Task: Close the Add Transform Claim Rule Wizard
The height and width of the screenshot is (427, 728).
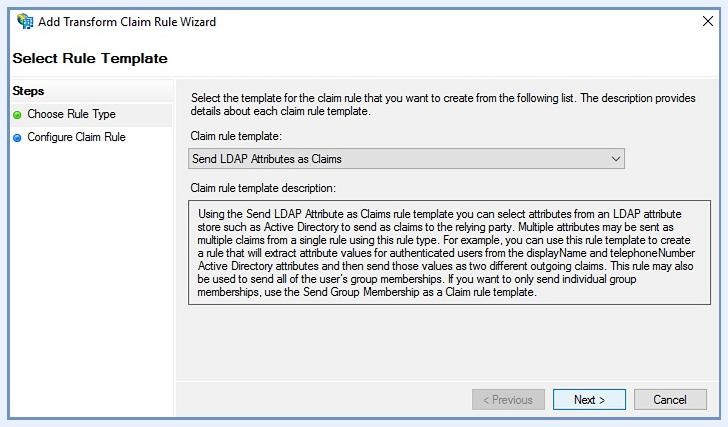Action: click(708, 21)
